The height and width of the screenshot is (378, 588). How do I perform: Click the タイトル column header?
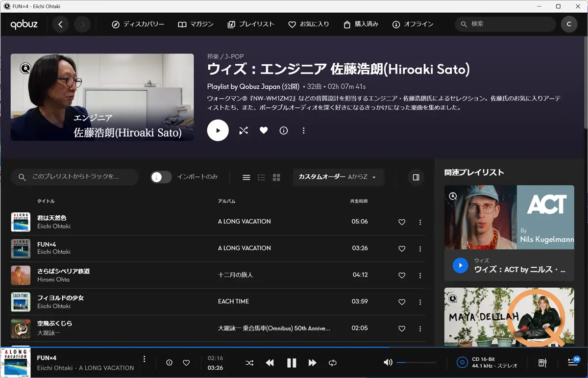pos(46,202)
